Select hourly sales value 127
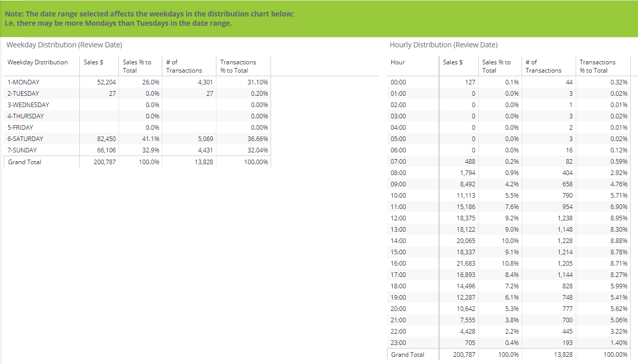 point(470,82)
